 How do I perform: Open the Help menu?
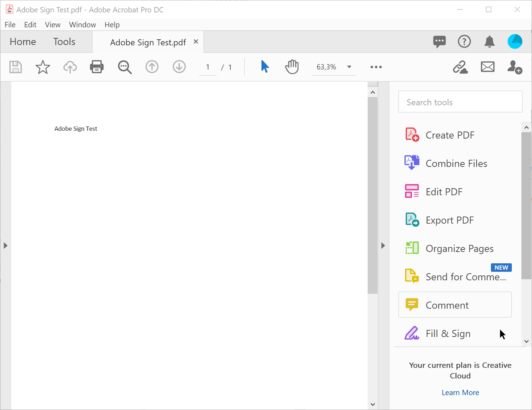[x=112, y=25]
